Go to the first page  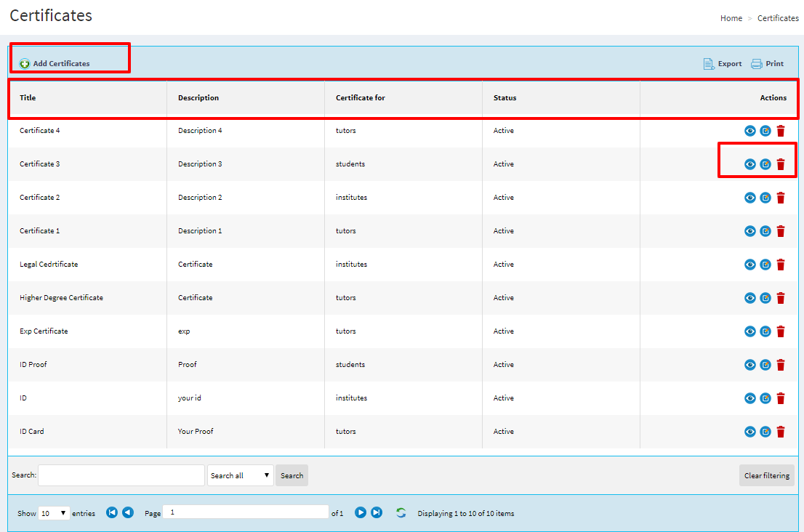tap(112, 512)
